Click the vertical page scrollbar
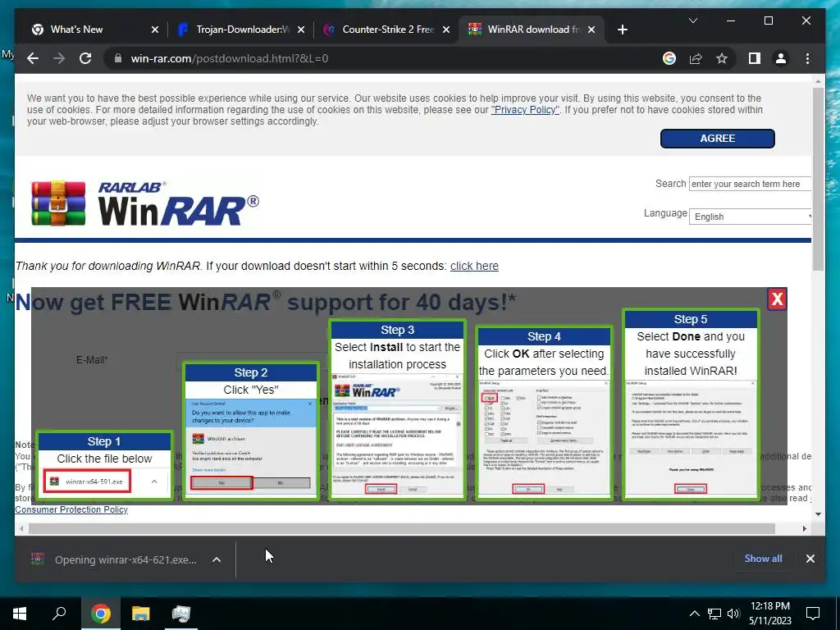Viewport: 840px width, 630px height. click(x=818, y=180)
